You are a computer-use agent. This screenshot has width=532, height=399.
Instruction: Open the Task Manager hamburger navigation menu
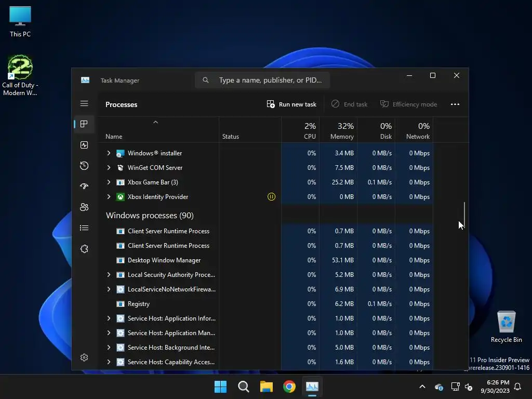click(x=84, y=103)
